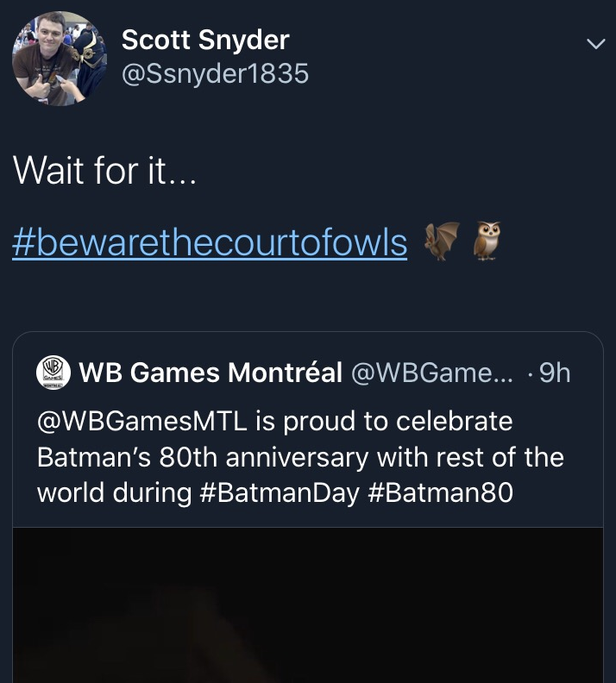
Task: Click the Scott Snyder display name
Action: 205,39
